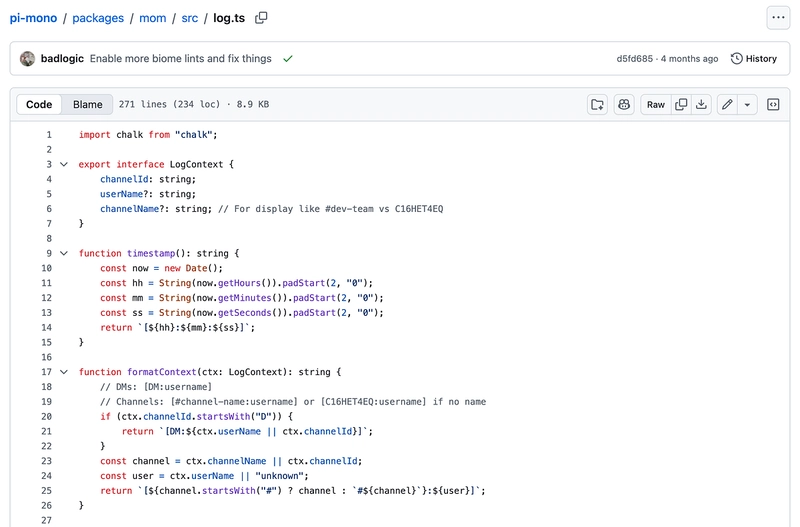Check the green commit status checkmark
This screenshot has width=800, height=527.
288,59
